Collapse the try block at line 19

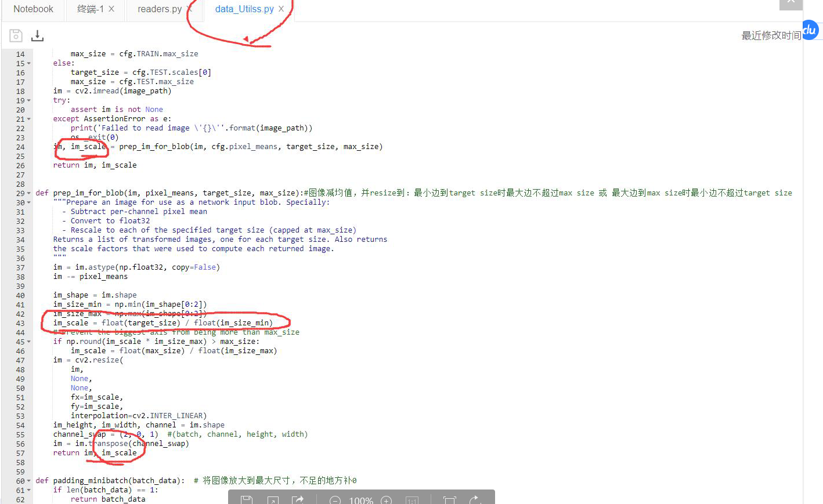[28, 100]
